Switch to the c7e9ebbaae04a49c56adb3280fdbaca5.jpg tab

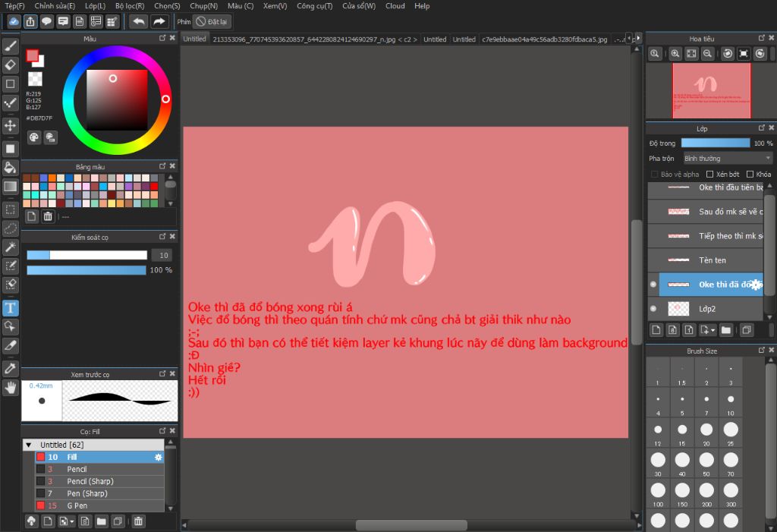pyautogui.click(x=544, y=39)
